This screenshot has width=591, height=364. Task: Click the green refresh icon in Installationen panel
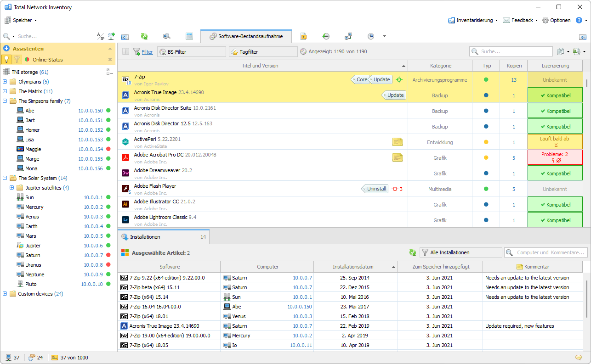coord(413,252)
